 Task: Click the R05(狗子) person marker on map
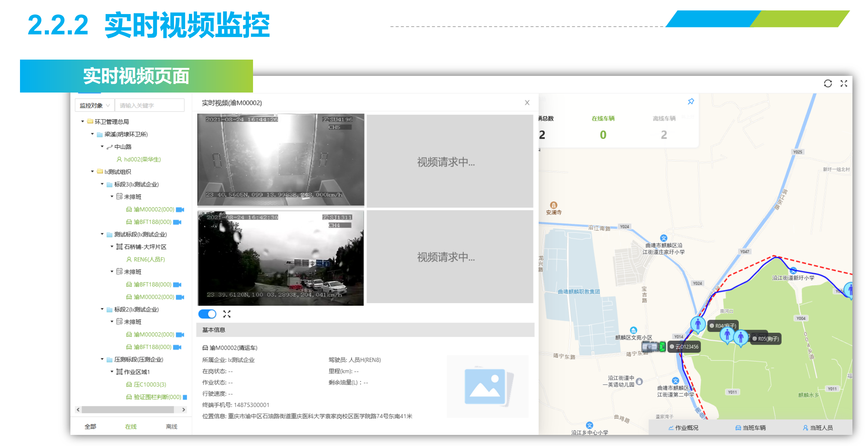(x=741, y=337)
